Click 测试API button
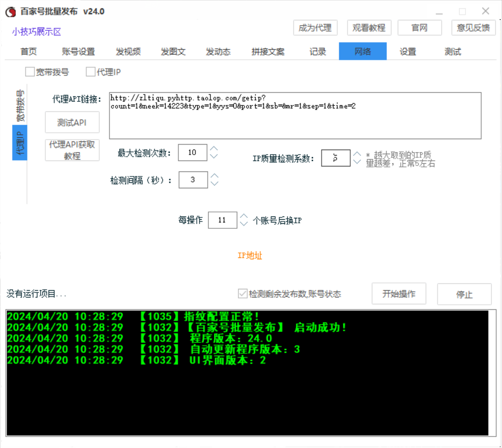502x448 pixels. click(72, 122)
